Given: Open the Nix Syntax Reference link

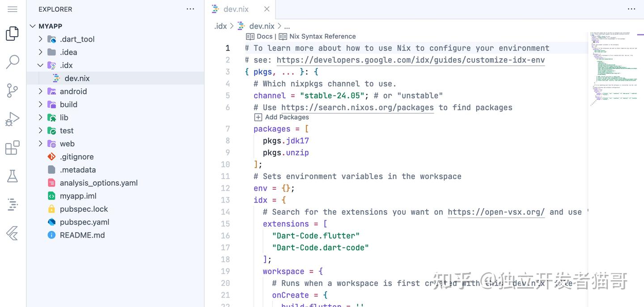Looking at the screenshot, I should [x=318, y=36].
